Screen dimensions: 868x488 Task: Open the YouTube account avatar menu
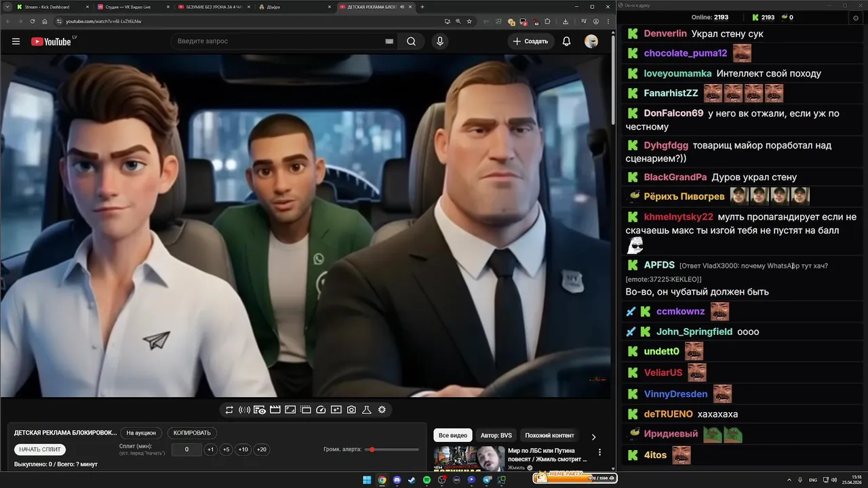point(591,41)
